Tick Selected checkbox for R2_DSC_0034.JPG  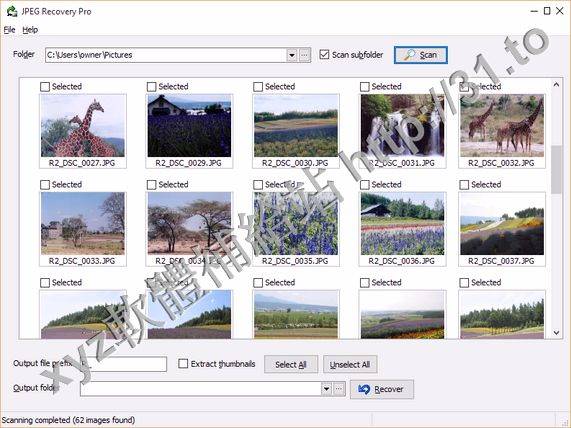[x=151, y=185]
